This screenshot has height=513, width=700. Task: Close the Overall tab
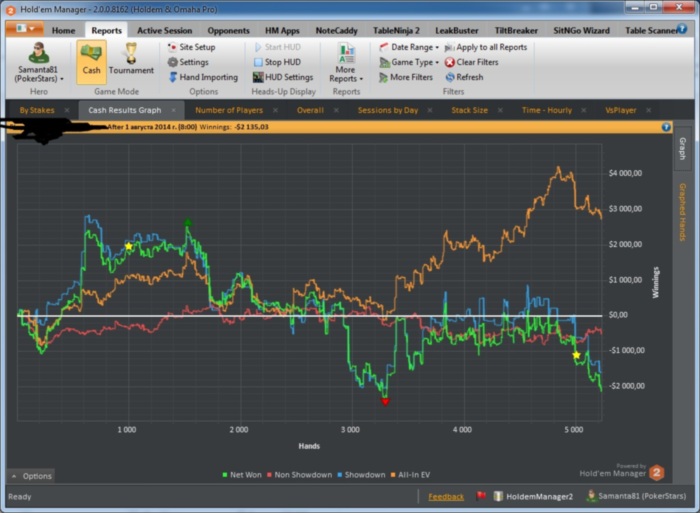pos(336,110)
